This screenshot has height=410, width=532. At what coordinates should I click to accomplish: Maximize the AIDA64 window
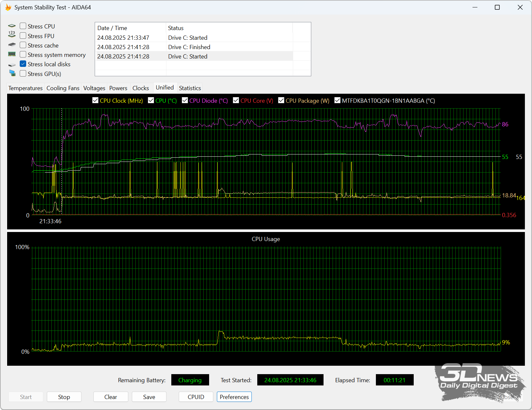click(x=497, y=7)
